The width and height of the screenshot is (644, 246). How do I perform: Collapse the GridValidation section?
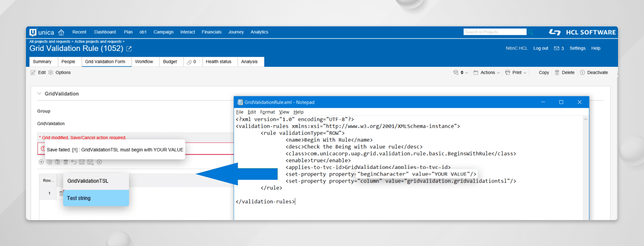pos(40,94)
